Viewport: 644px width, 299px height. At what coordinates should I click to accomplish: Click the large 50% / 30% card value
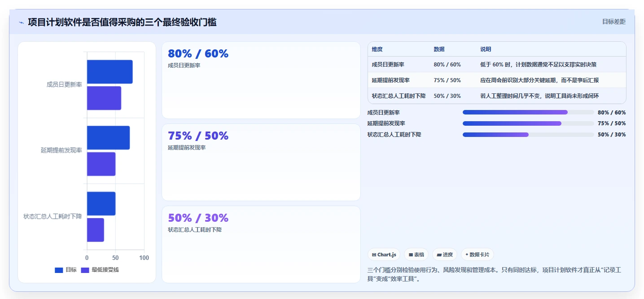[x=198, y=218]
